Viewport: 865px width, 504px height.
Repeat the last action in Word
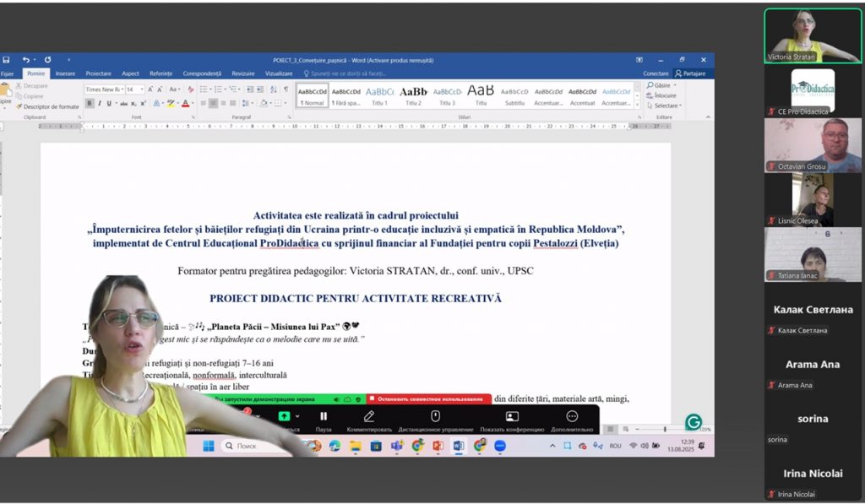click(47, 60)
